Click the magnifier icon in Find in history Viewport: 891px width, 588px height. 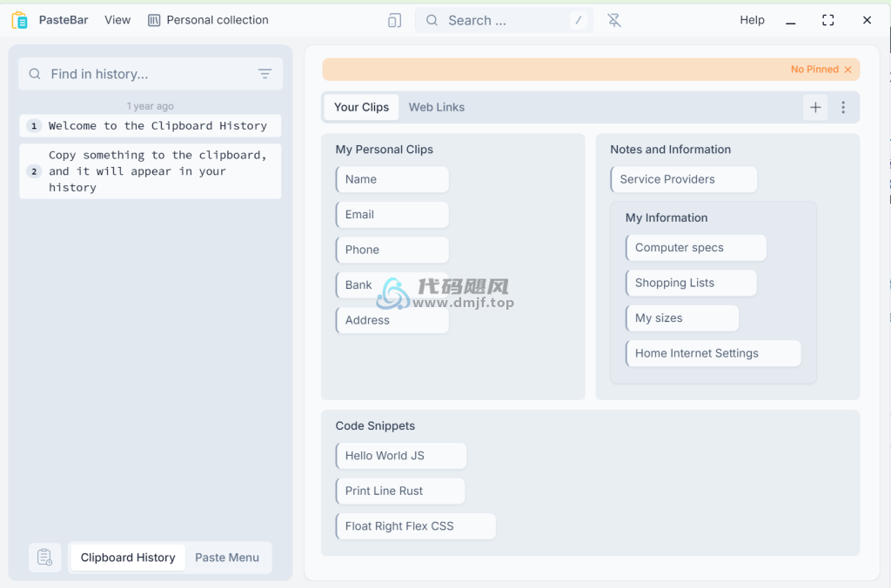click(x=35, y=74)
